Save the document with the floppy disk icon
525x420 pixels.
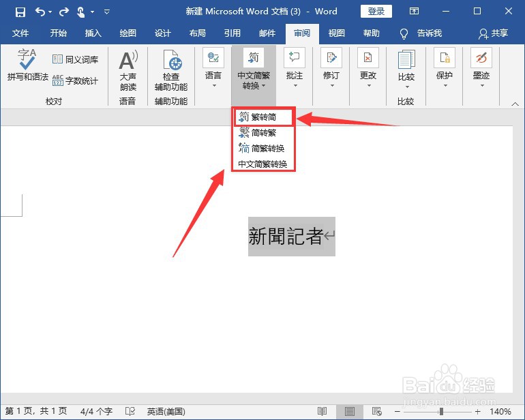[20, 12]
